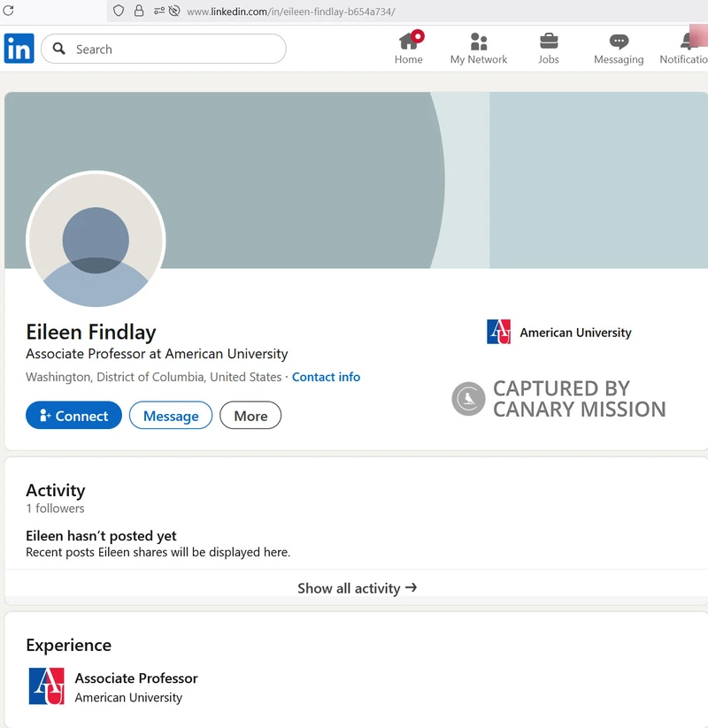708x728 pixels.
Task: Open the More options button
Action: pyautogui.click(x=250, y=416)
